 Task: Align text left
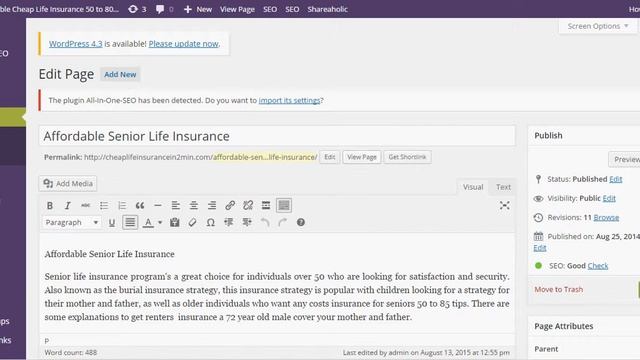point(176,205)
